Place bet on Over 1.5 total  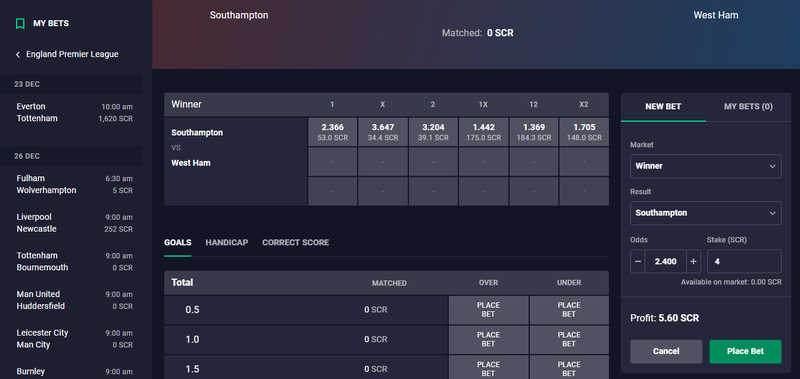(x=488, y=368)
